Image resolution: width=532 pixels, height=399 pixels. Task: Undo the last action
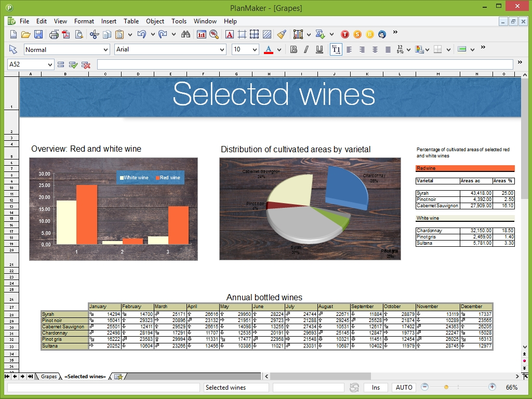(141, 34)
